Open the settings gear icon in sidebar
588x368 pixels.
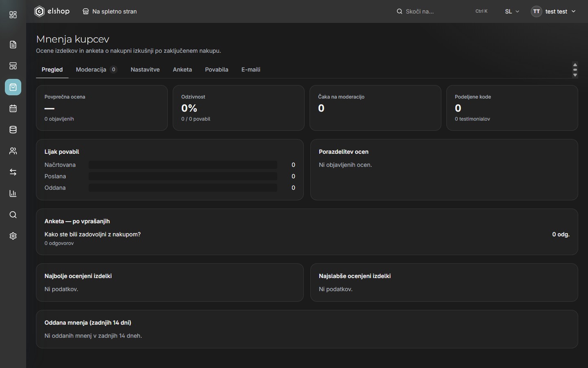coord(13,236)
